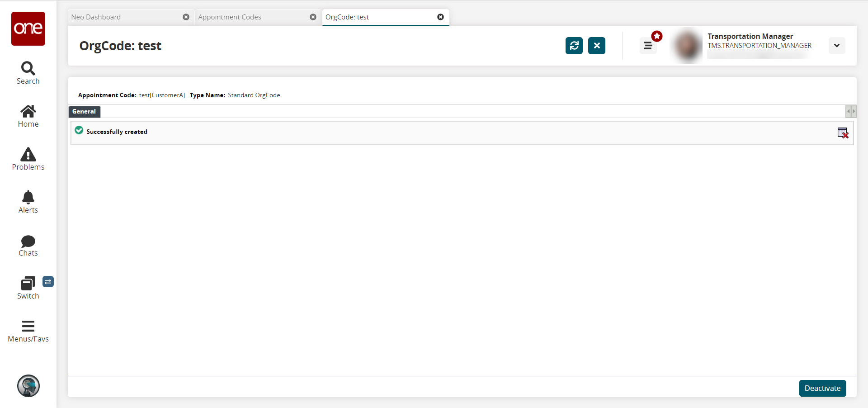Open the assistant avatar at sidebar bottom
The height and width of the screenshot is (408, 868).
28,386
